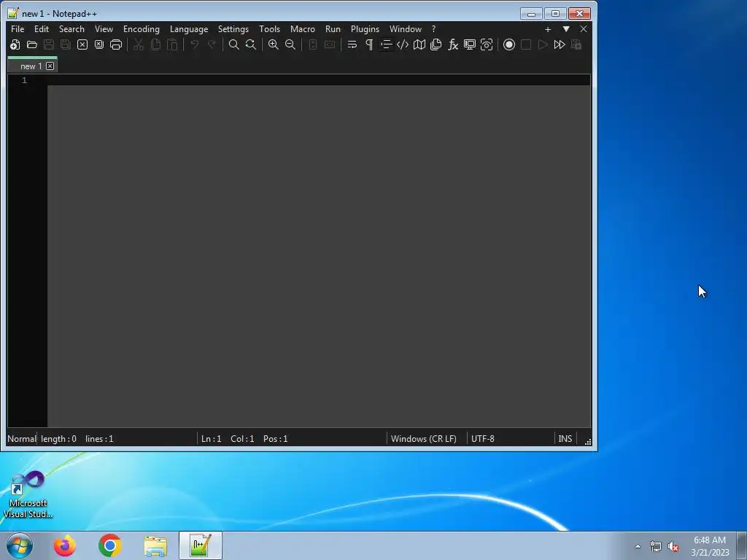Open the Macro menu
747x560 pixels.
303,29
